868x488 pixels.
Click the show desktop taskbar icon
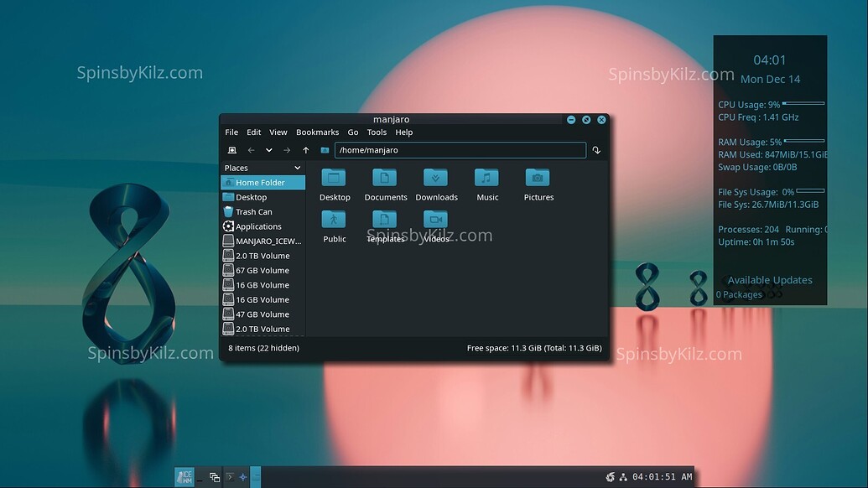click(x=213, y=476)
